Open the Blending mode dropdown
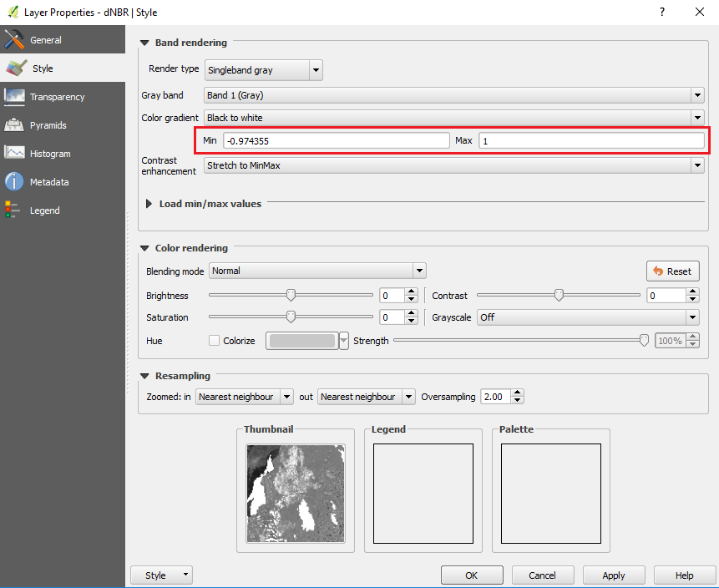The width and height of the screenshot is (719, 588). point(317,271)
